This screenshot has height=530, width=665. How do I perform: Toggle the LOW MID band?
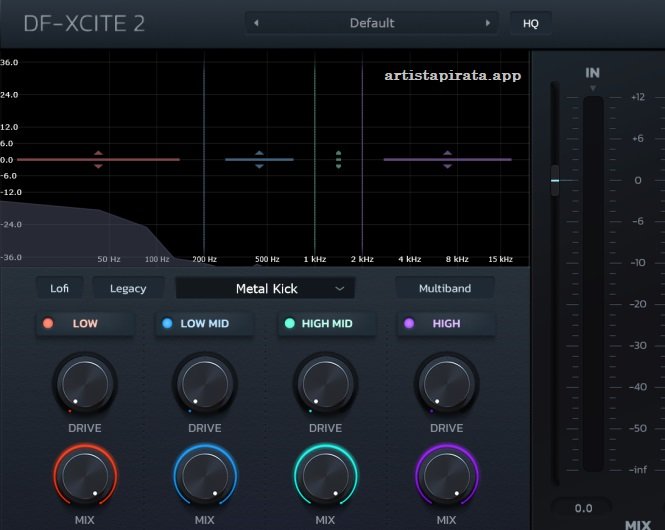click(x=205, y=324)
